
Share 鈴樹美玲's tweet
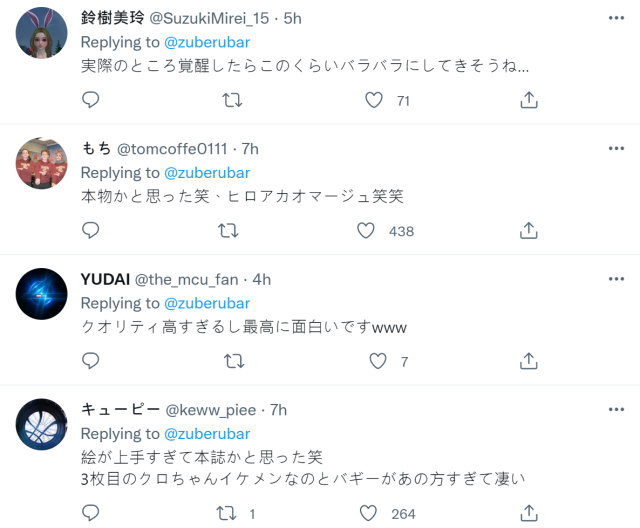coord(529,100)
